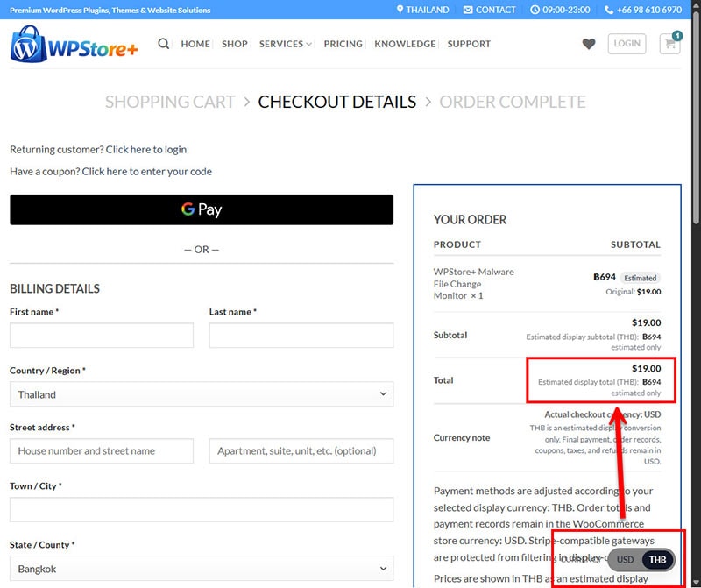Click 'Click here to login' link
Image resolution: width=701 pixels, height=588 pixels.
pos(146,149)
